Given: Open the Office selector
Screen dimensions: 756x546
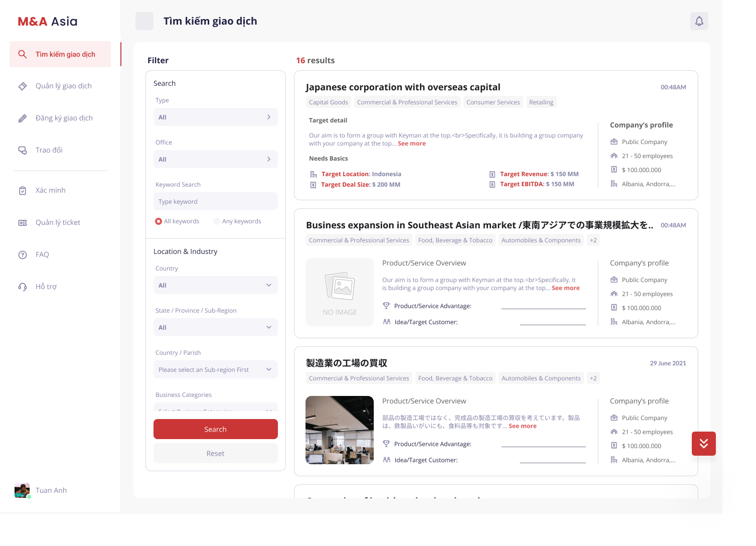Looking at the screenshot, I should tap(216, 159).
